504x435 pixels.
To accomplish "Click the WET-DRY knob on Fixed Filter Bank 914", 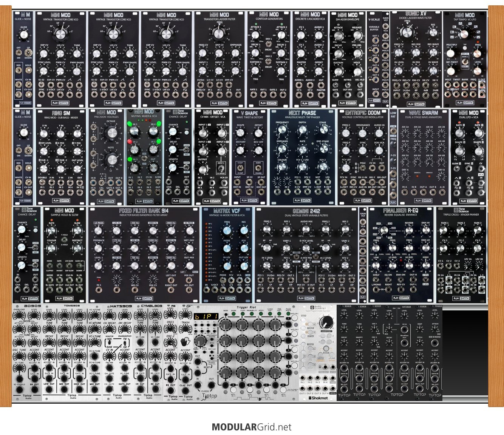I will pyautogui.click(x=189, y=248).
